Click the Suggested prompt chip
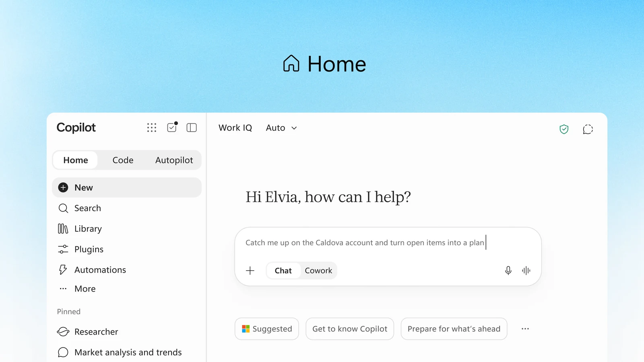 click(x=267, y=329)
